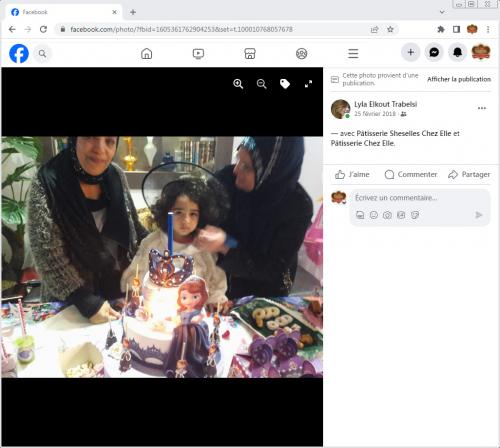Add a sticker to the comment

[415, 215]
